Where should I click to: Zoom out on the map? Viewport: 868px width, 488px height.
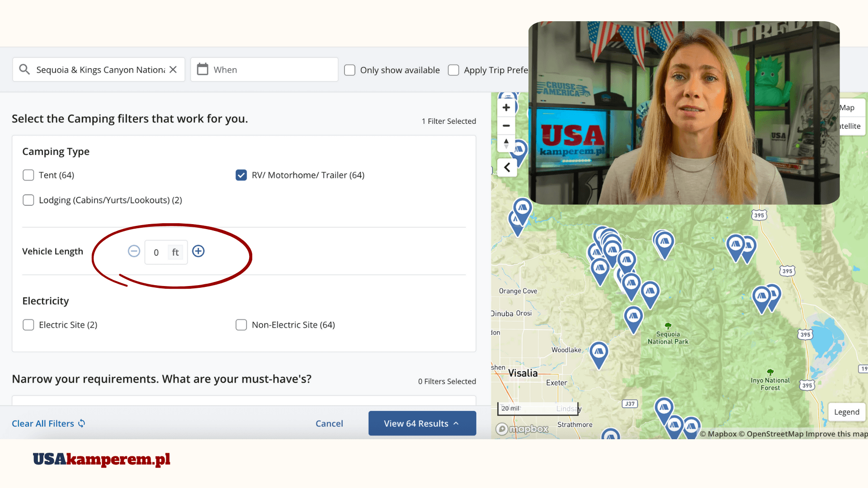pos(506,126)
